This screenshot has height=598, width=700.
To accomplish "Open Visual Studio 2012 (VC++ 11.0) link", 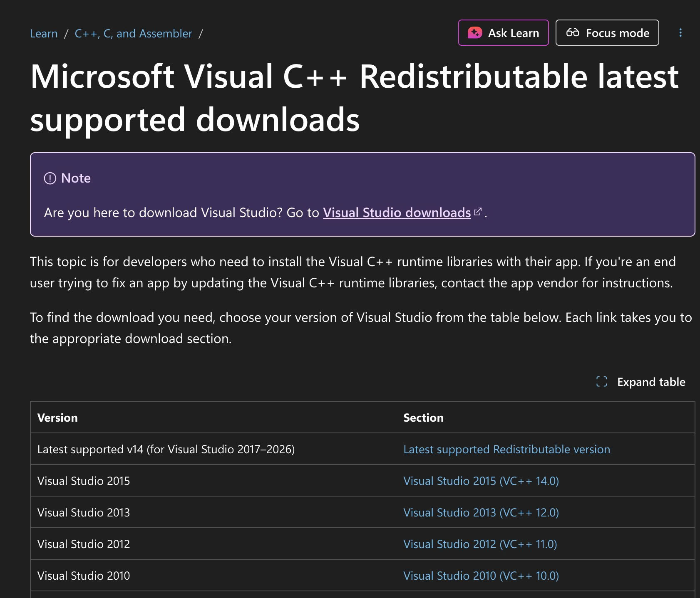I will [480, 544].
